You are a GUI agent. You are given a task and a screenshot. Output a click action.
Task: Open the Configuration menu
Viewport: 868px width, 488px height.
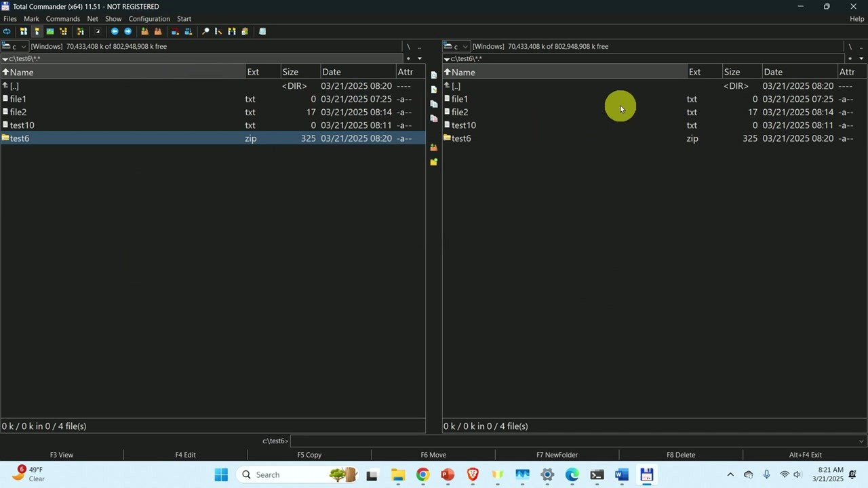pyautogui.click(x=149, y=18)
